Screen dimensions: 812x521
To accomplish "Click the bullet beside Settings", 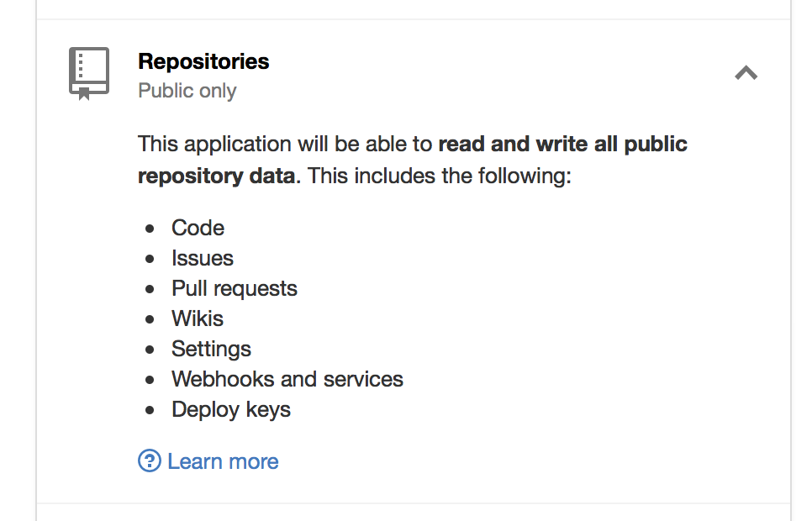I will tap(150, 350).
